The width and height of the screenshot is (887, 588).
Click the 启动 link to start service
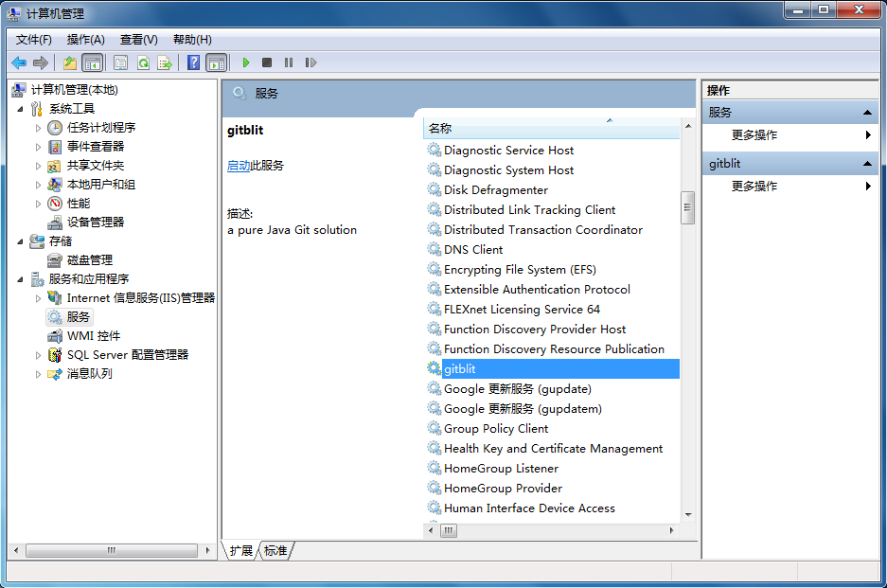pos(239,166)
